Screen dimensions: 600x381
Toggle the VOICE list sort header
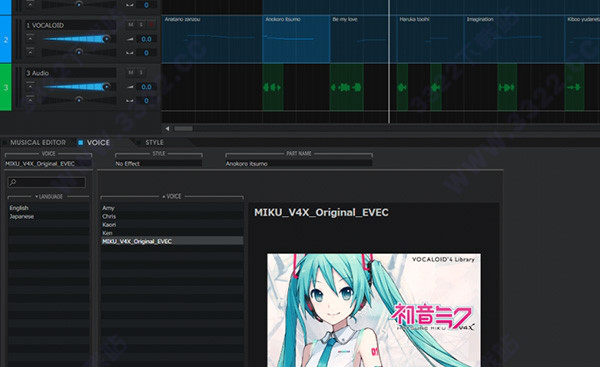click(x=172, y=196)
